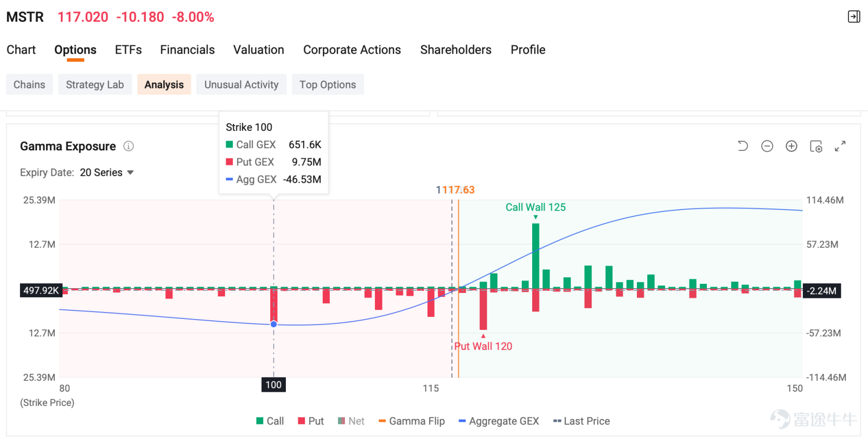The width and height of the screenshot is (868, 439).
Task: Open the chart settings icon
Action: pyautogui.click(x=816, y=146)
